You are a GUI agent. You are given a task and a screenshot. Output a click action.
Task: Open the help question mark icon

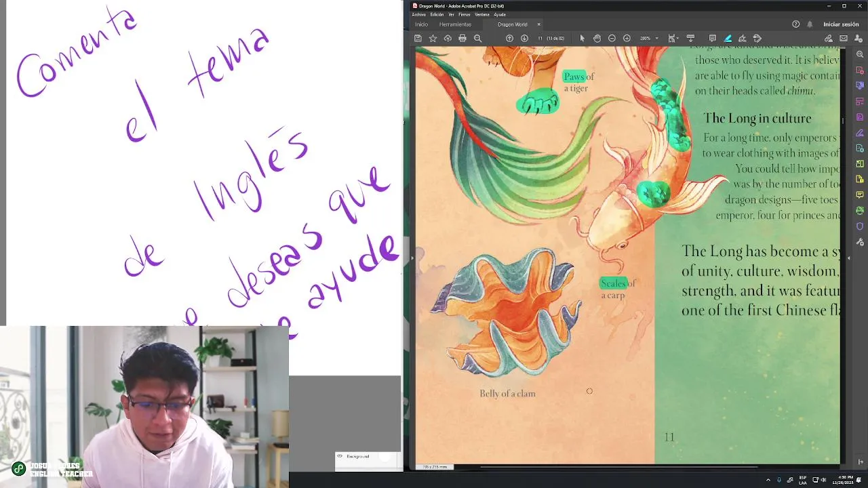click(x=796, y=24)
